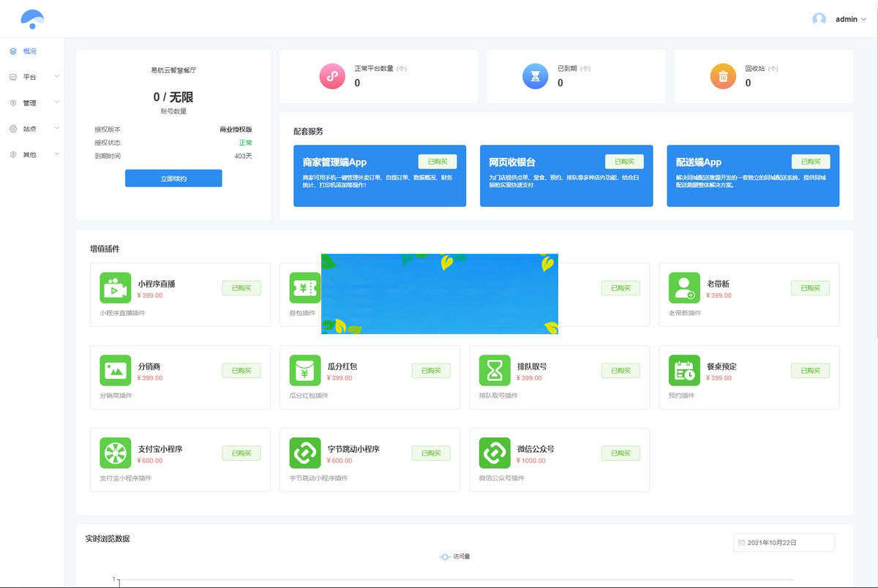878x588 pixels.
Task: Click the 微信公众号 WeChat official account icon
Action: coord(495,453)
